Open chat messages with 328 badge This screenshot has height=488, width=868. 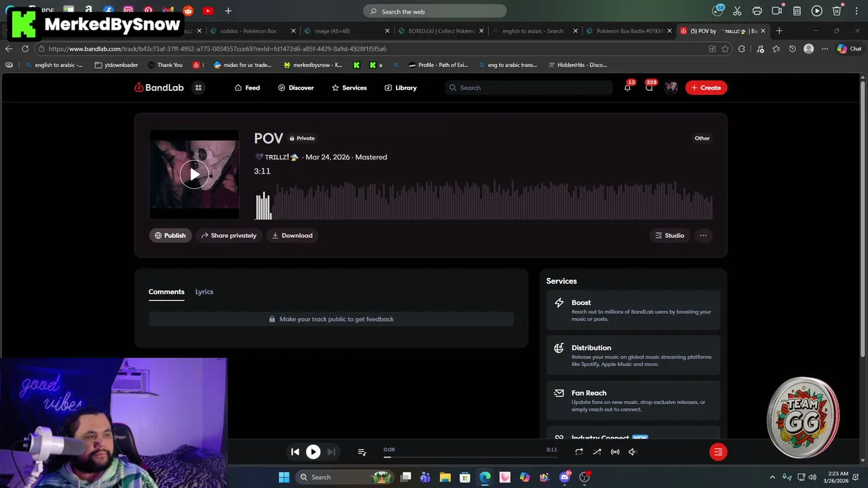(x=650, y=87)
